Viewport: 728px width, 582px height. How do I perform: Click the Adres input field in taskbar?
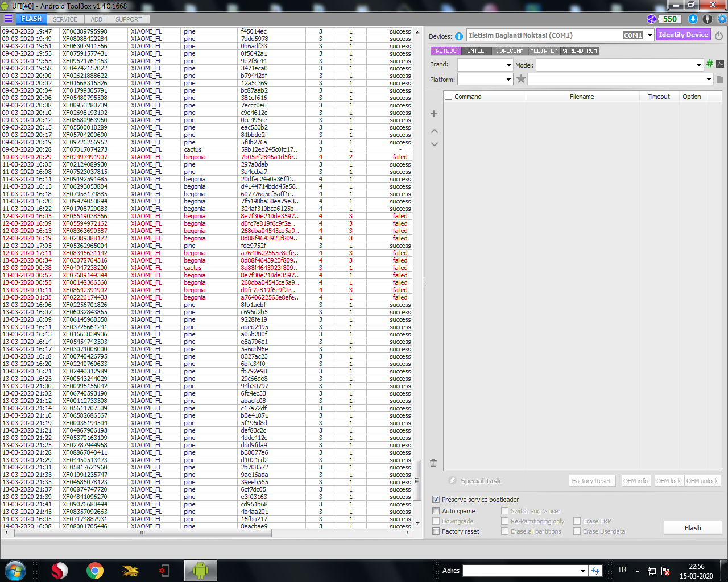pos(522,571)
